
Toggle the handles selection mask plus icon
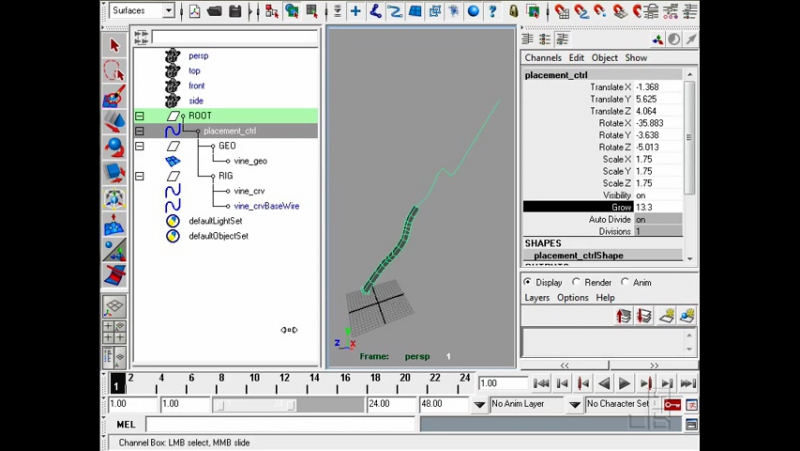356,11
